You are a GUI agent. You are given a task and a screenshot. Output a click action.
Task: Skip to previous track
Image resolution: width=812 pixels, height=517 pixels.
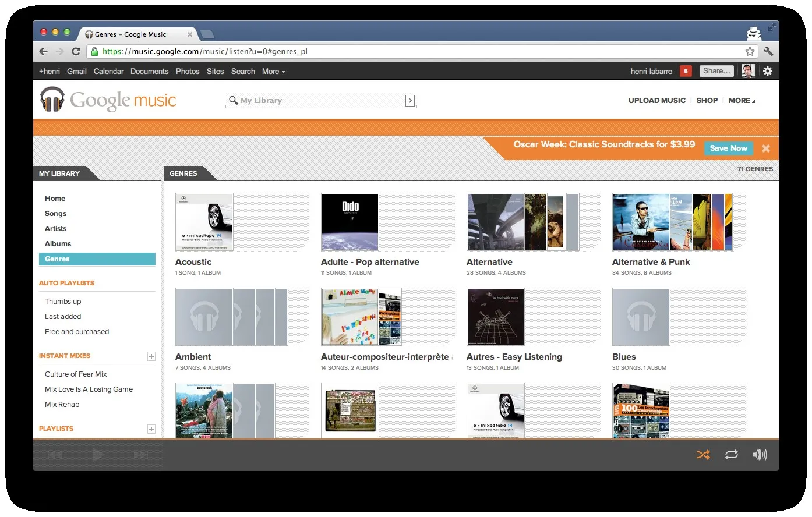pyautogui.click(x=55, y=455)
